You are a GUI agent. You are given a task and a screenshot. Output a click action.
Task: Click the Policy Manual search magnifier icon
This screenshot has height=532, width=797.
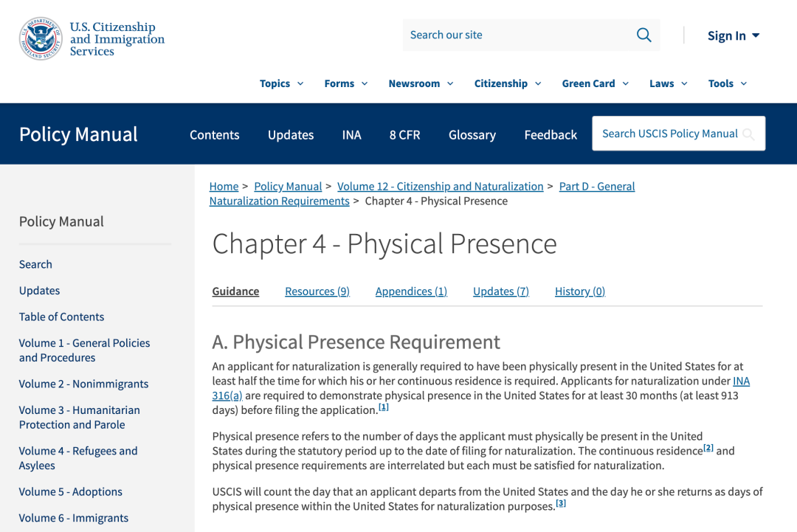[748, 134]
